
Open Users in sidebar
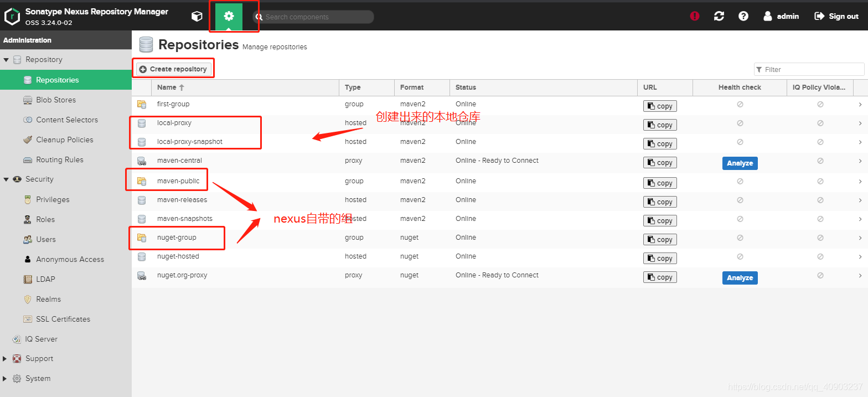click(x=66, y=239)
